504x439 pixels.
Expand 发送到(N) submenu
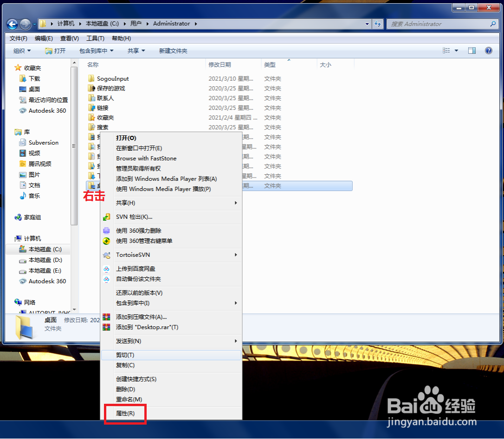coord(236,341)
